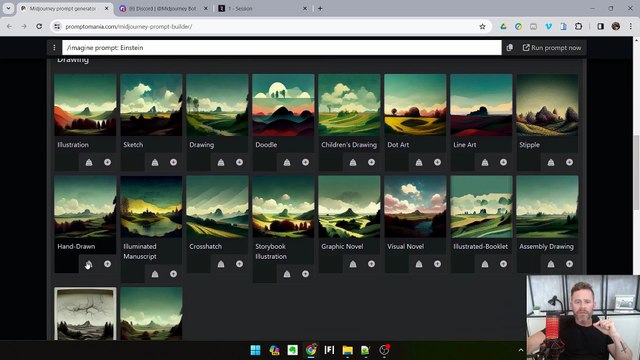Switch to the Midjourney prompt generator tab

point(63,8)
